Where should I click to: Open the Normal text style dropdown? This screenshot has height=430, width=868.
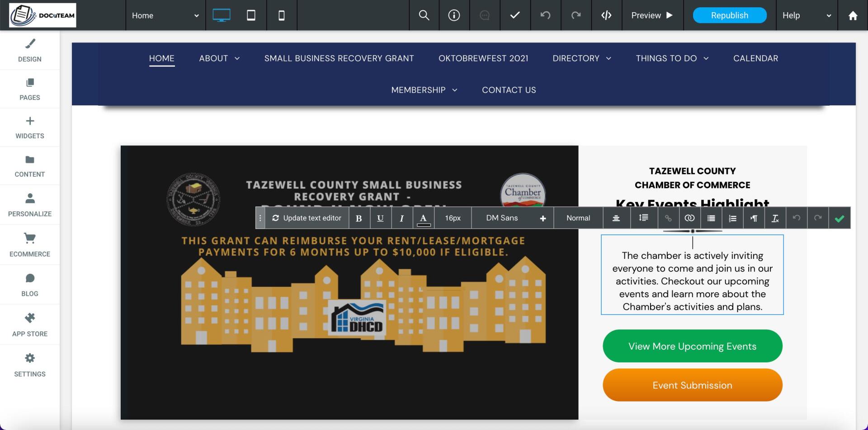[x=578, y=218]
